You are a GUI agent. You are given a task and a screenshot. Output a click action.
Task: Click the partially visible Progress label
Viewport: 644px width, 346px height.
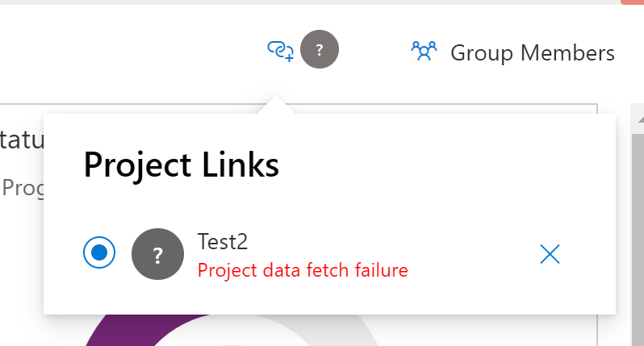(22, 188)
